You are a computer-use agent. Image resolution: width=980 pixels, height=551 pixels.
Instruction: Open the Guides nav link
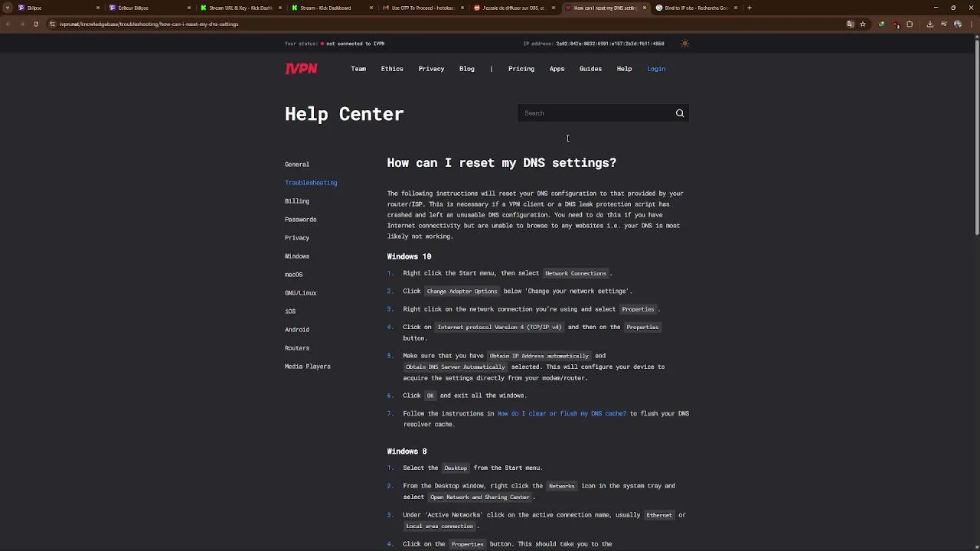pos(590,69)
